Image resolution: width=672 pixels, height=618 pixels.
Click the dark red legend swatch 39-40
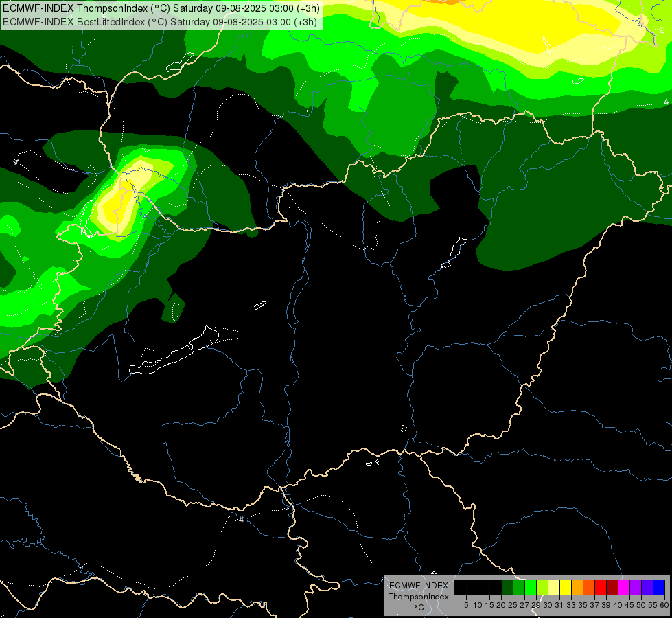(x=612, y=587)
